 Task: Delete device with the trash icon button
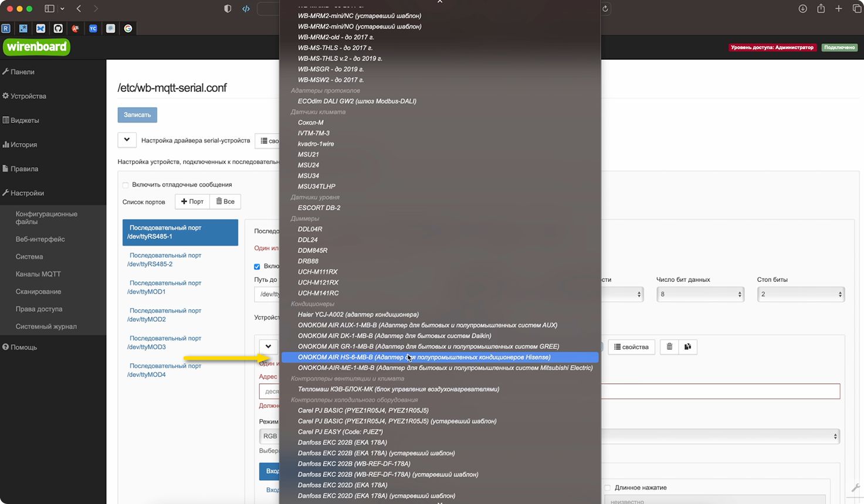pyautogui.click(x=669, y=347)
